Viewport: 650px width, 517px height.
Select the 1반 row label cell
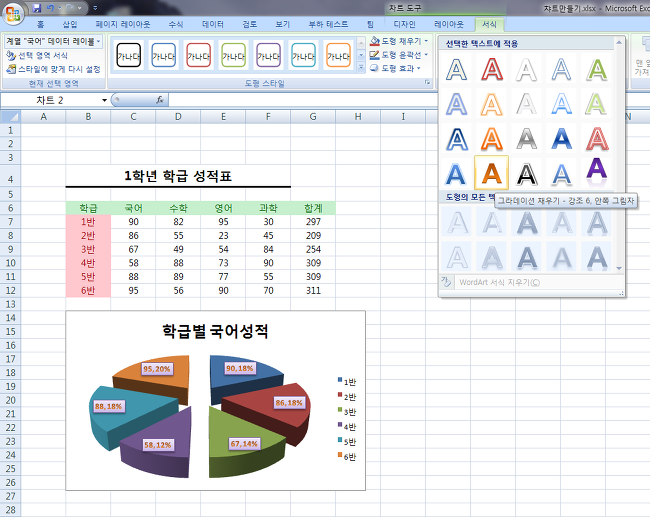[88, 222]
